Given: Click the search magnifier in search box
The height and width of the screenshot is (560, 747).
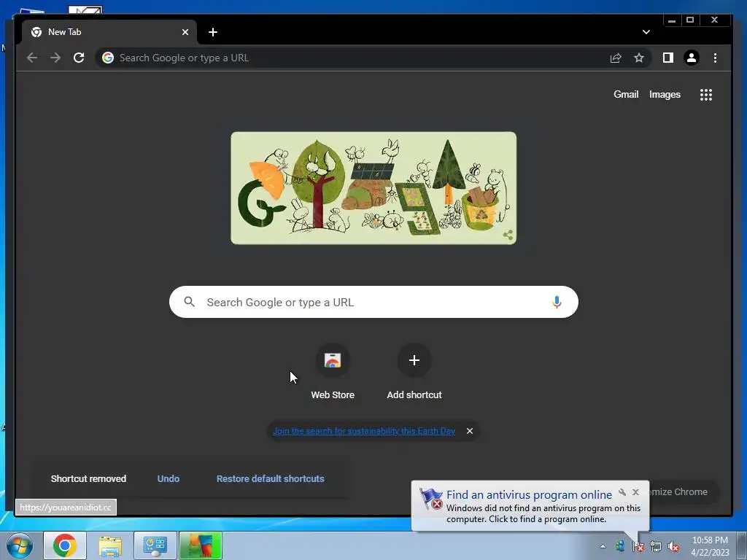Looking at the screenshot, I should coord(189,302).
